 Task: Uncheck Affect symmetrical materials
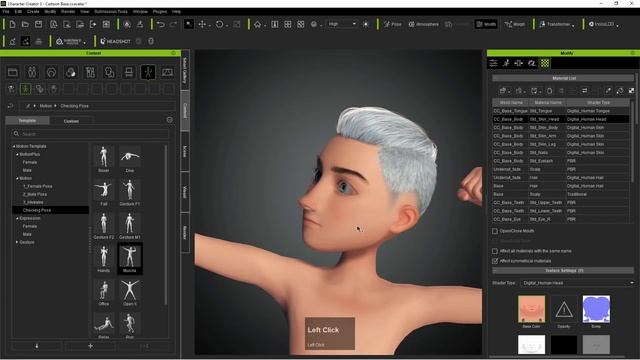[x=495, y=261]
